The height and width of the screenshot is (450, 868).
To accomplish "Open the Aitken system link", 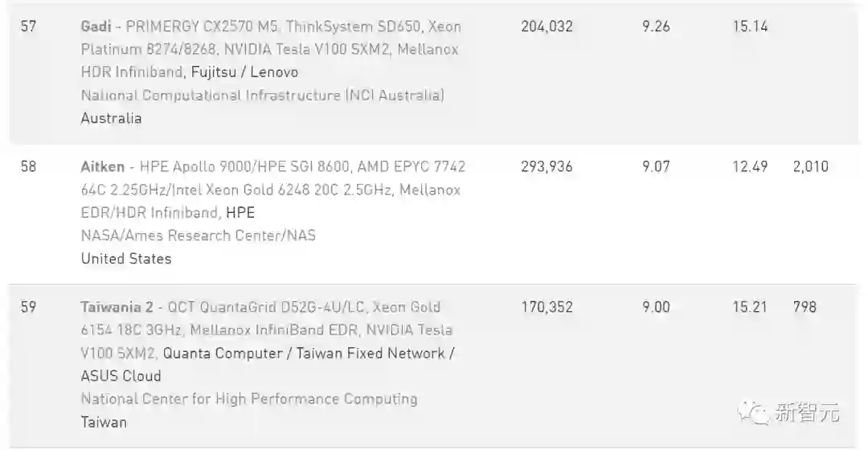I will click(103, 167).
